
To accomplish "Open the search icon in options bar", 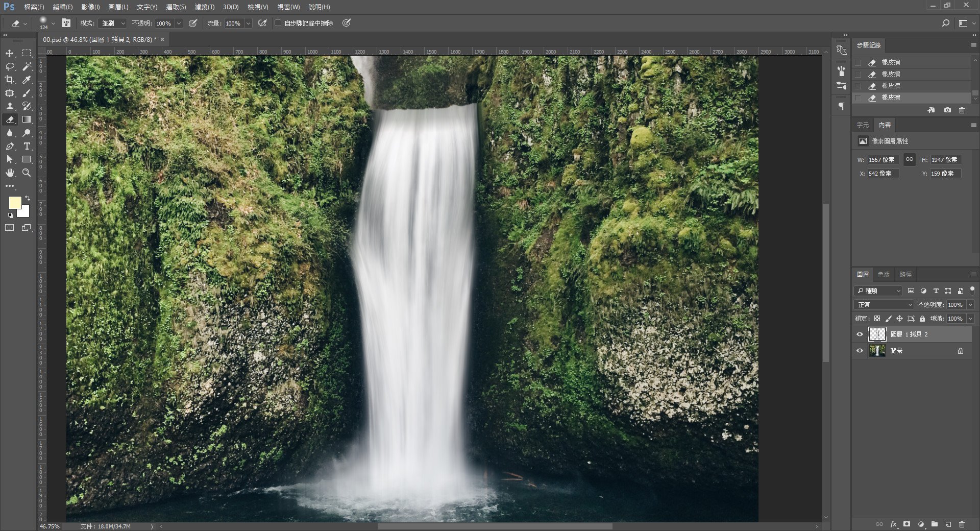I will (x=946, y=23).
